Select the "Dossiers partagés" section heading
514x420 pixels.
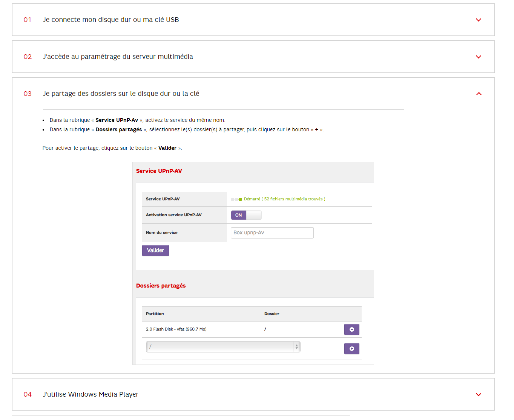pos(161,286)
